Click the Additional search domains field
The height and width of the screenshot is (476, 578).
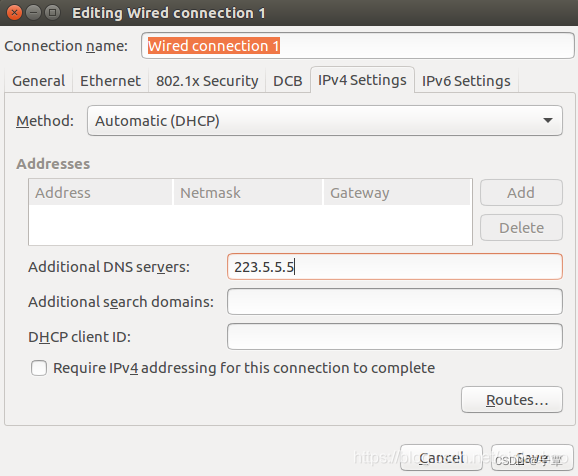pos(395,302)
